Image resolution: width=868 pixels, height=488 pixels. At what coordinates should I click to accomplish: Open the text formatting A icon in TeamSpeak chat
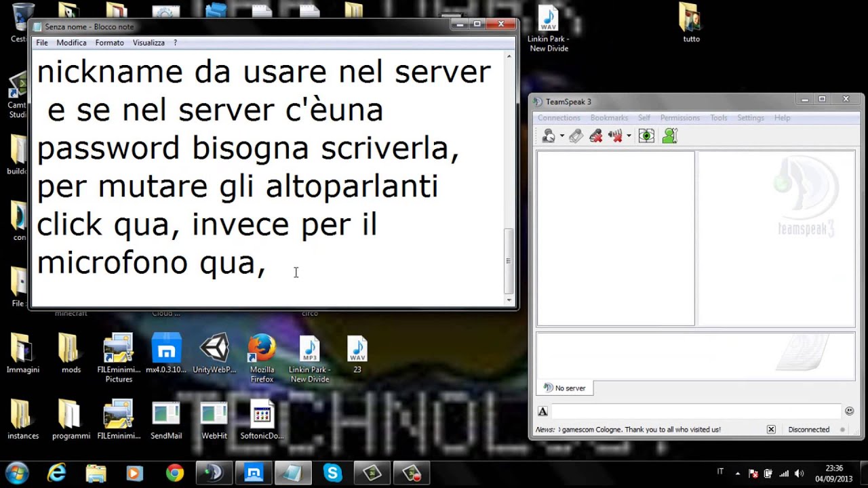(542, 411)
